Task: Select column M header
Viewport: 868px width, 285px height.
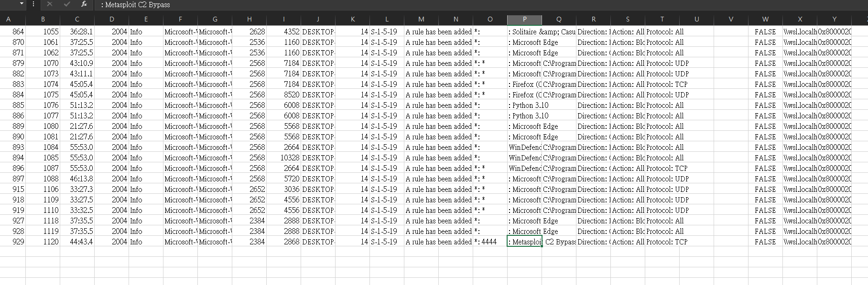Action: coord(422,19)
